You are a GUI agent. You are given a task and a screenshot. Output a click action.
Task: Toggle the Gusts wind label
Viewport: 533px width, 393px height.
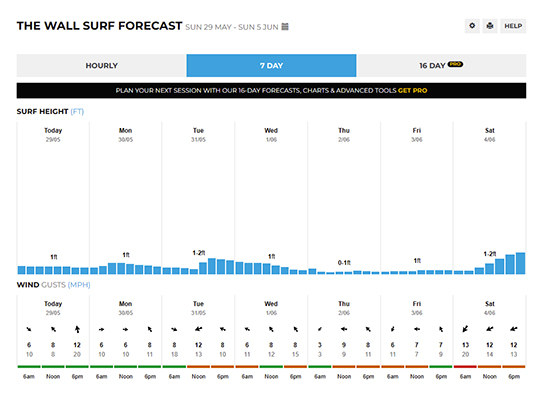coord(53,285)
